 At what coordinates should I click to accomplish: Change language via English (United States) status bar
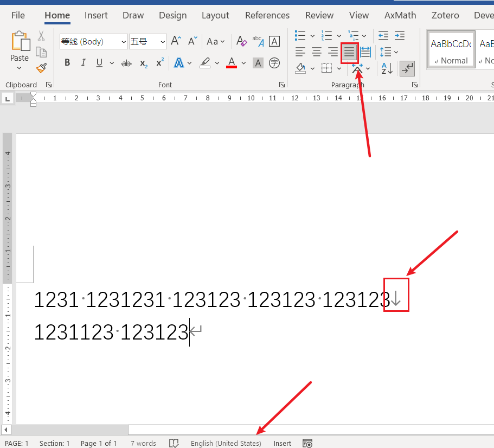226,443
